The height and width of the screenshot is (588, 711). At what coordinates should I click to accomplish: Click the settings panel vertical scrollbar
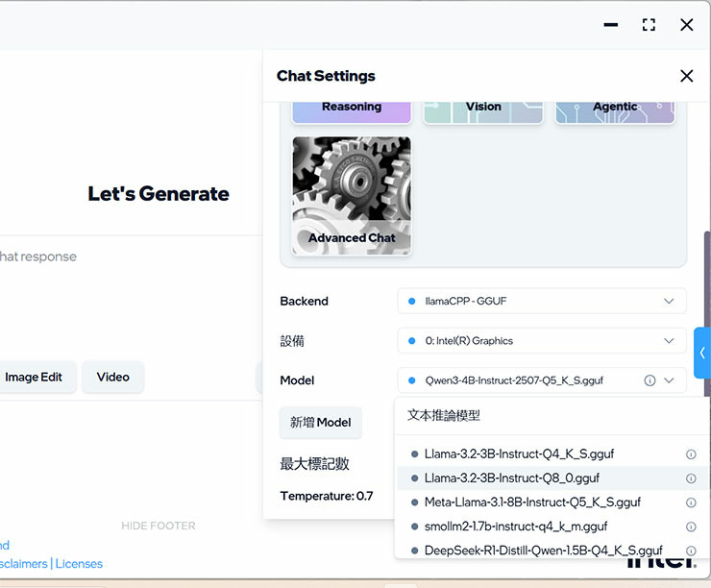[x=707, y=313]
